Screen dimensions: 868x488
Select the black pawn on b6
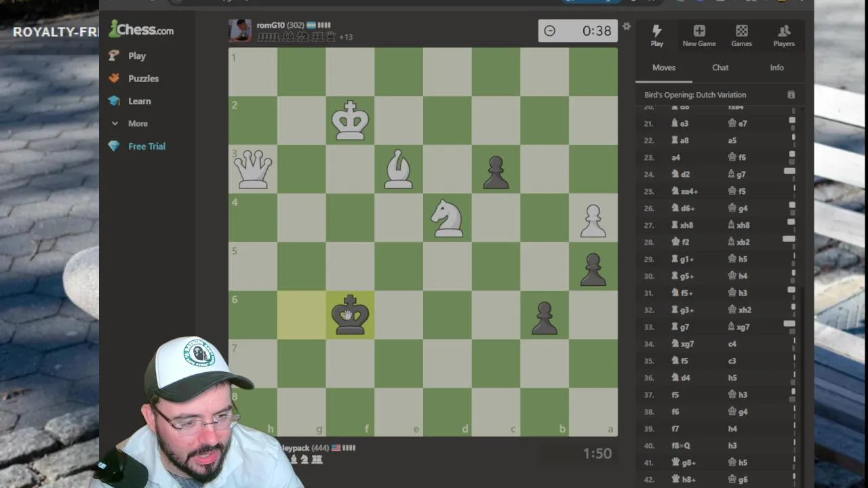tap(545, 319)
